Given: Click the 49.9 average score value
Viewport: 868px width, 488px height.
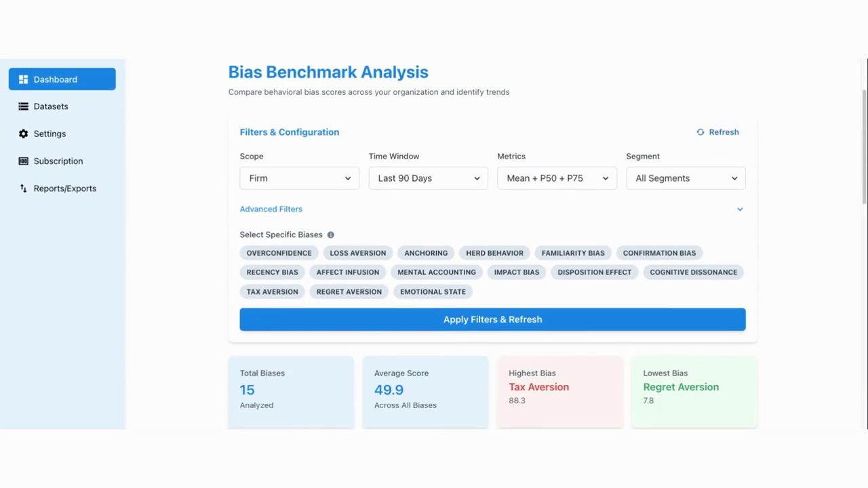Looking at the screenshot, I should [389, 390].
